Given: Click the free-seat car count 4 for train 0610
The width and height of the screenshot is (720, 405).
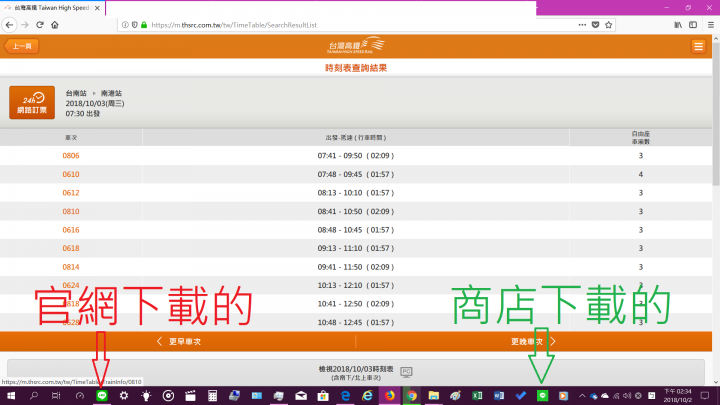Looking at the screenshot, I should click(x=641, y=174).
